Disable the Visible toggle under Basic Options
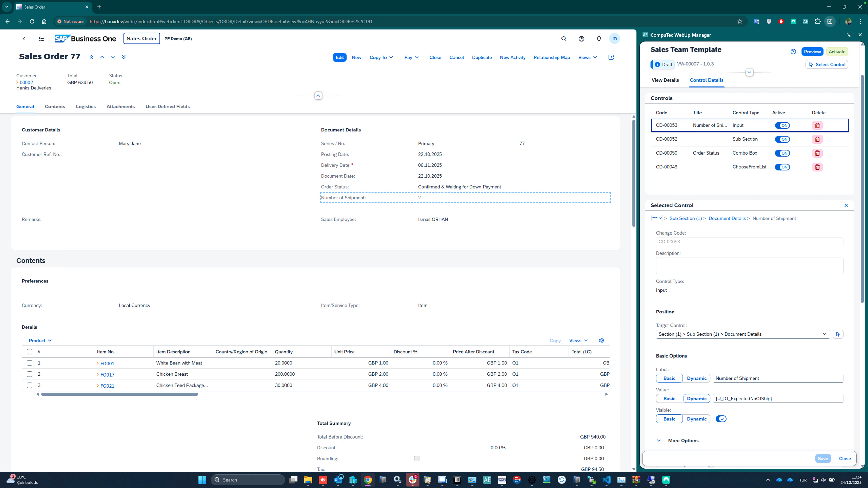The image size is (868, 488). pyautogui.click(x=721, y=419)
